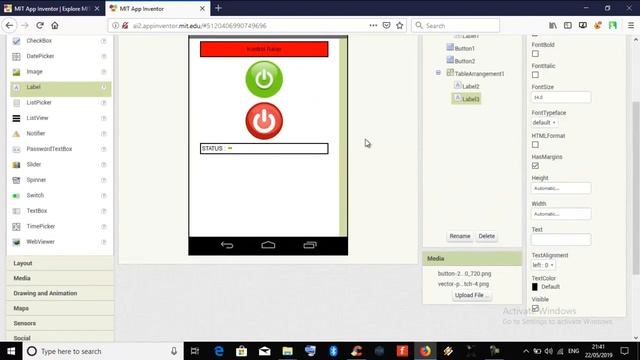Open help for Slider component
The width and height of the screenshot is (640, 360).
pyautogui.click(x=104, y=164)
